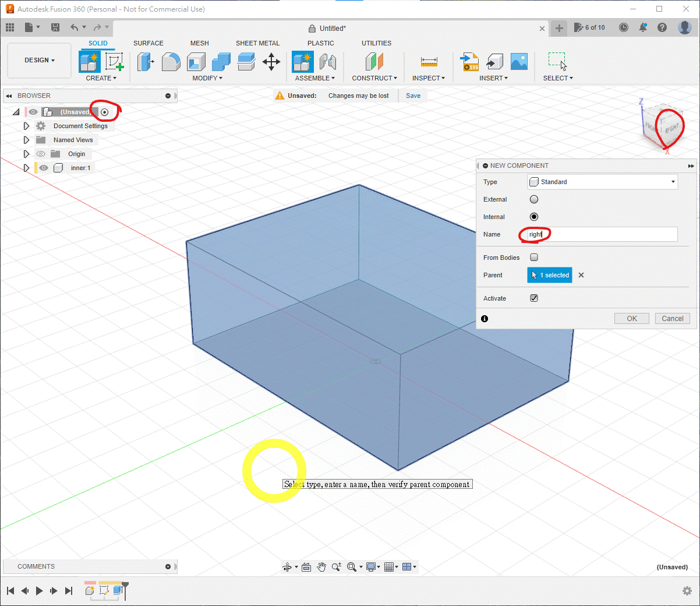Switch to the SURFACE tab
This screenshot has width=700, height=606.
[x=148, y=43]
